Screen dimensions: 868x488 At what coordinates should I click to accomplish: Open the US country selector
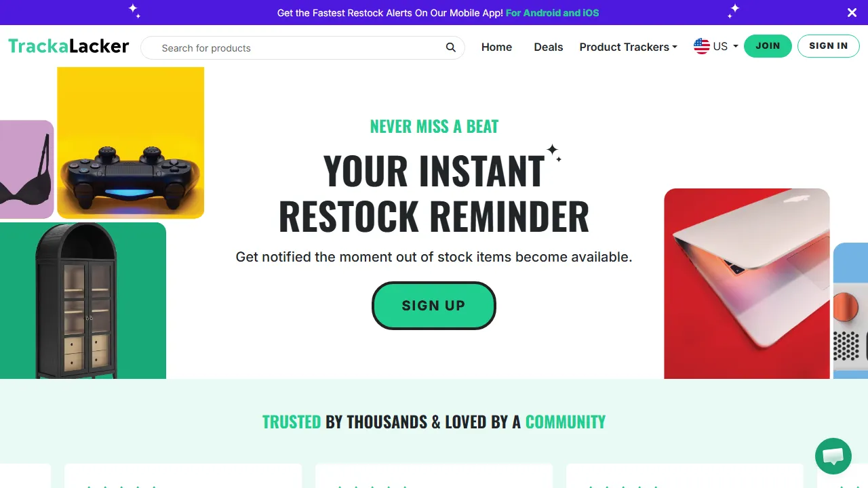click(715, 46)
